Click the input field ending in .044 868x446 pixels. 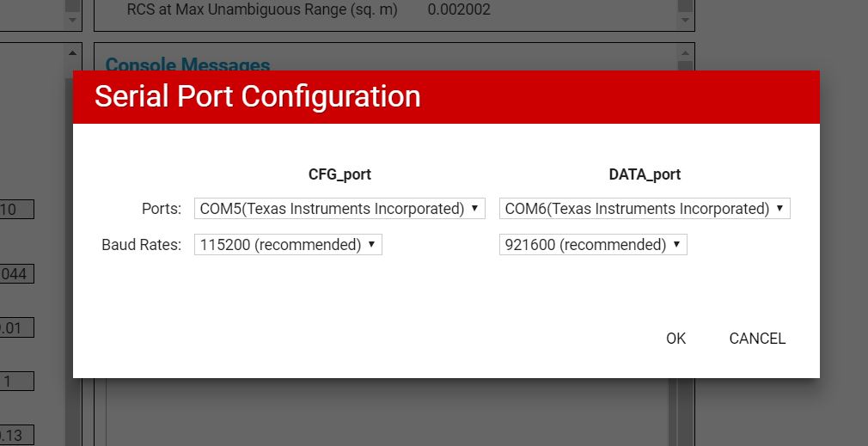[15, 274]
